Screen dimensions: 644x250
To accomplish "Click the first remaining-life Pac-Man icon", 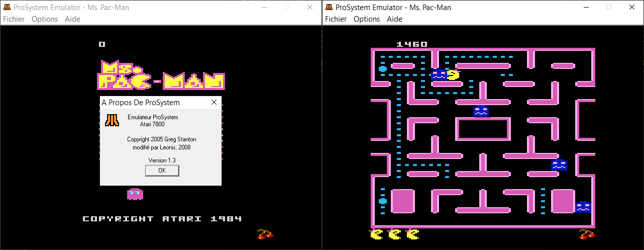I will tap(376, 234).
